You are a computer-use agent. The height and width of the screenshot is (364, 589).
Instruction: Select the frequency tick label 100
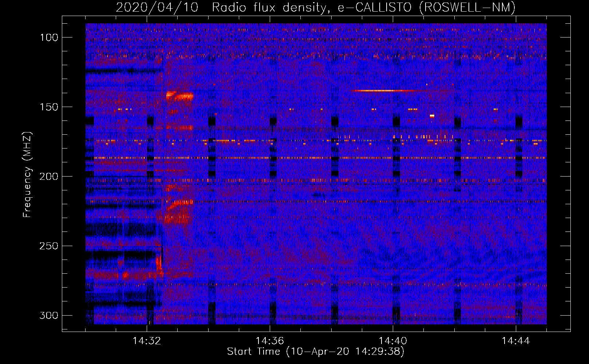click(49, 37)
